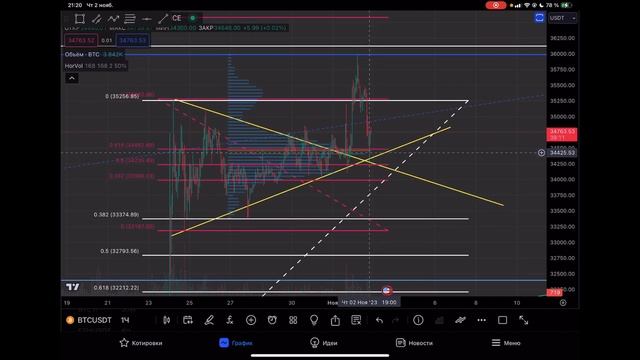This screenshot has width=640, height=360.
Task: Open the notes list icon
Action: coord(356,320)
